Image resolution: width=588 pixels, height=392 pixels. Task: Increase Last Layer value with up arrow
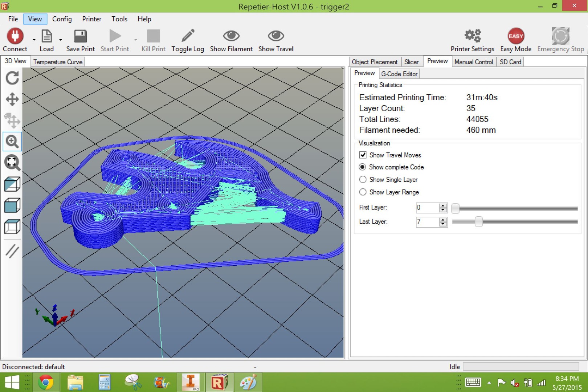click(x=443, y=220)
